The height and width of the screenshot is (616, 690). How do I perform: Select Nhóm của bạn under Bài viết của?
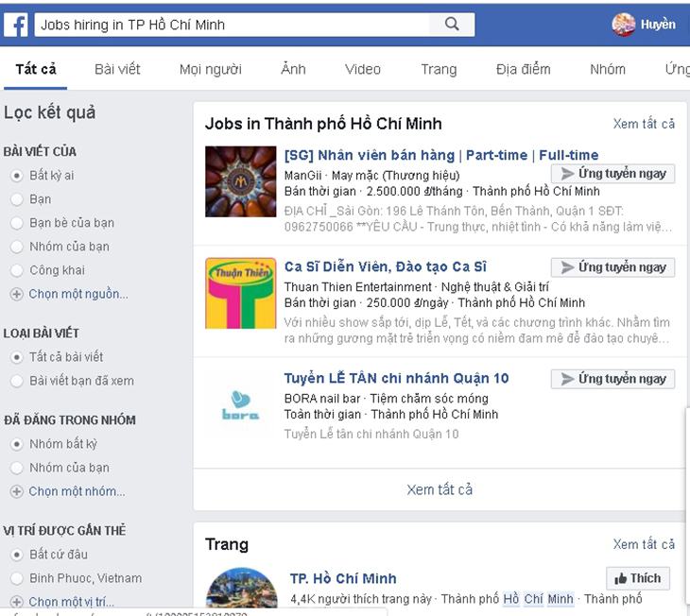[x=16, y=247]
